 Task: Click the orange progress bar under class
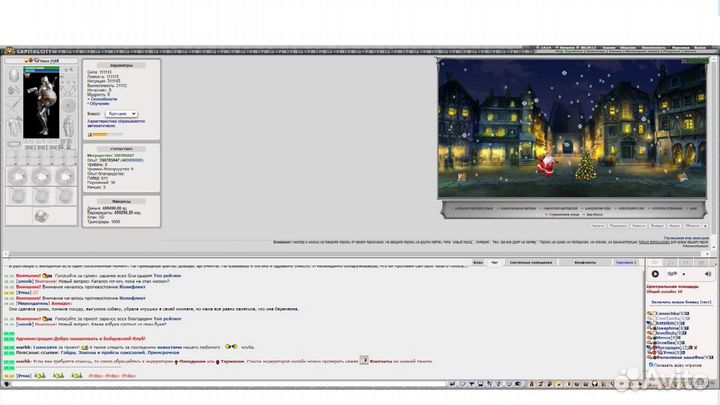point(105,134)
